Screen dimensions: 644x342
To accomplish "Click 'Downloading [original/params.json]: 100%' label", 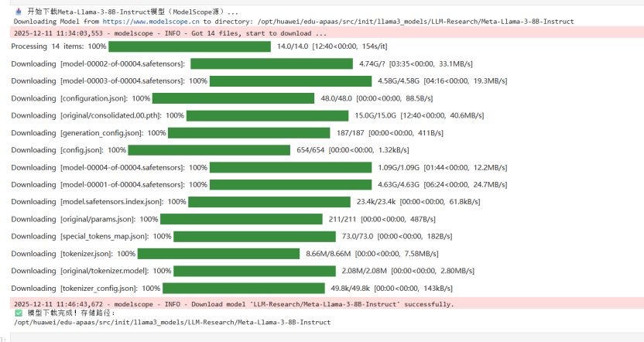I will [x=84, y=219].
